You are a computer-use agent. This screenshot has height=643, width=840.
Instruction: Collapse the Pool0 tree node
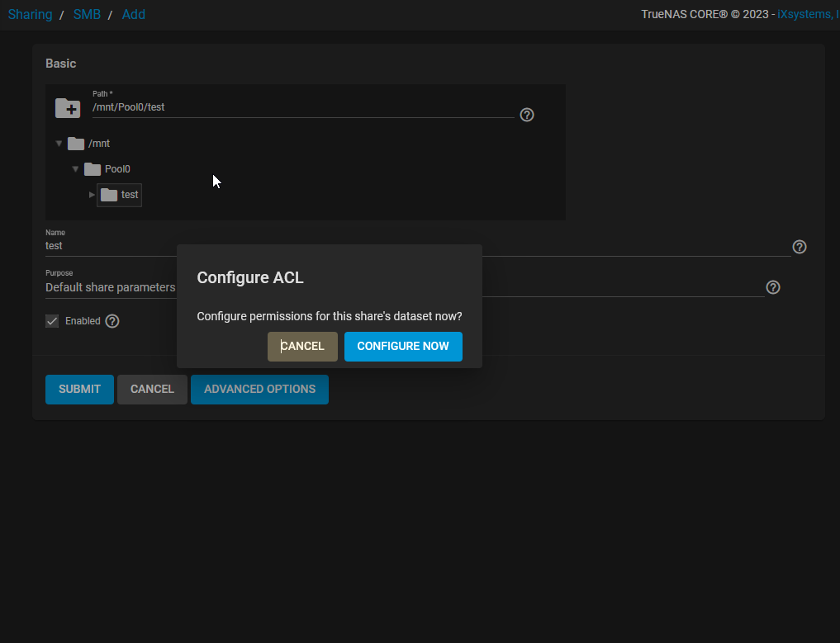coord(75,168)
